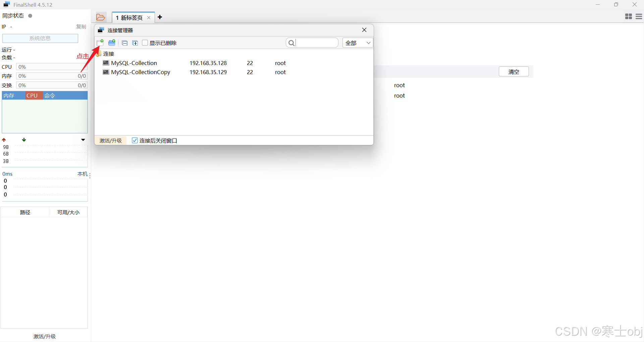Maximize the FinalShell window

point(616,4)
